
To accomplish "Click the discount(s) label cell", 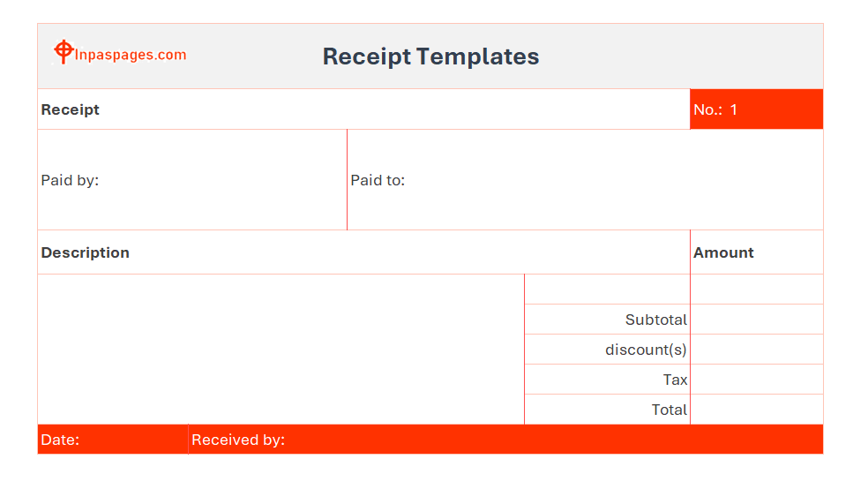I will (607, 350).
